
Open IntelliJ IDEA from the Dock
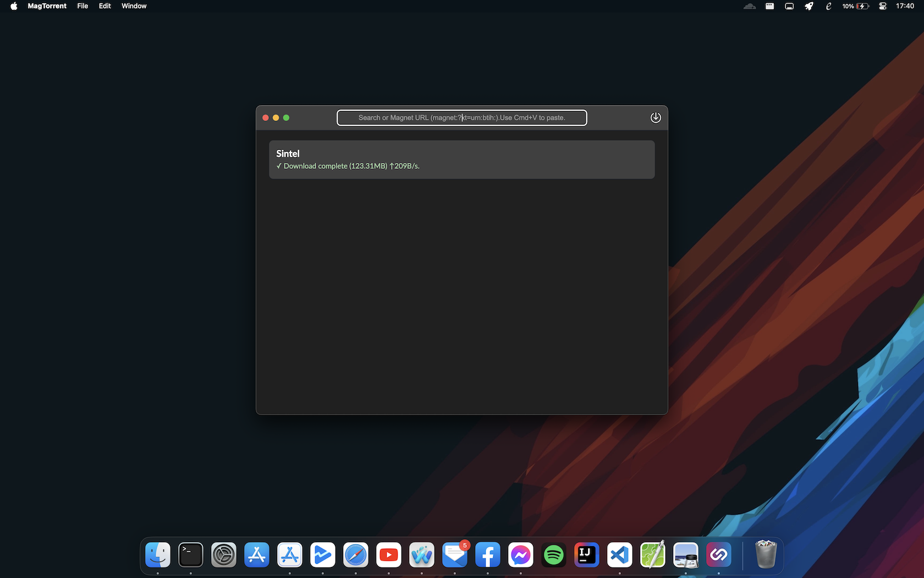click(587, 555)
